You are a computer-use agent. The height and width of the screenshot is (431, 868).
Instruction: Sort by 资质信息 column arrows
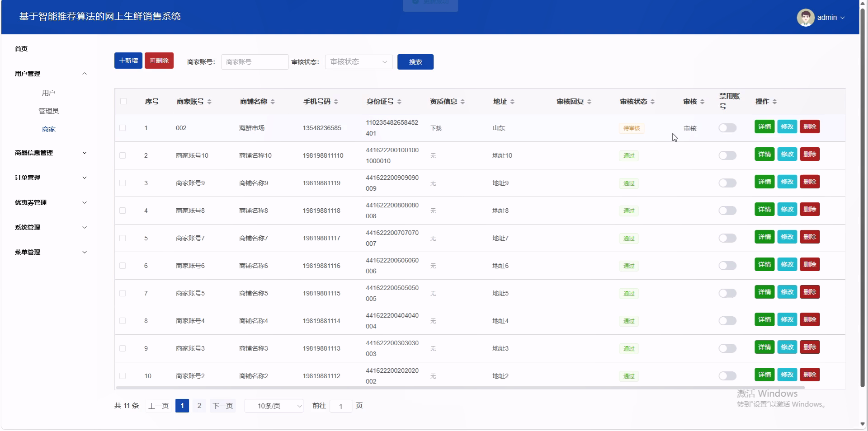462,102
